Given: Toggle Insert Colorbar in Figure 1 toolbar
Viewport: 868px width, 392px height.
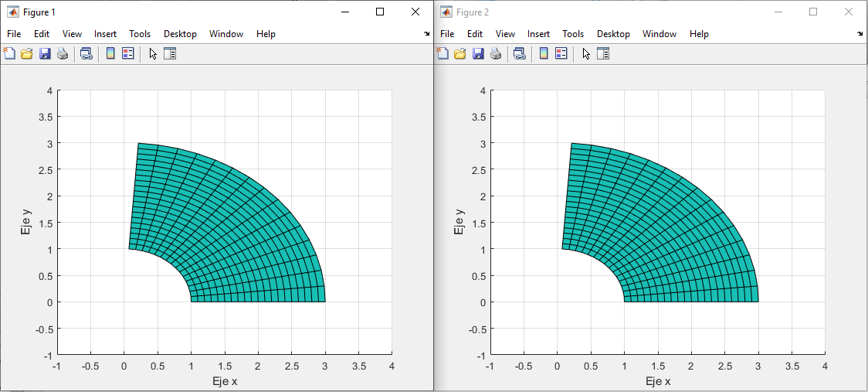Looking at the screenshot, I should click(110, 53).
